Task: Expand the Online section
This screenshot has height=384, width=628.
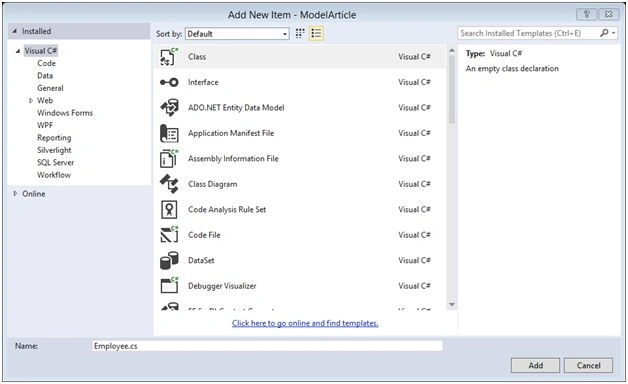Action: pyautogui.click(x=15, y=194)
